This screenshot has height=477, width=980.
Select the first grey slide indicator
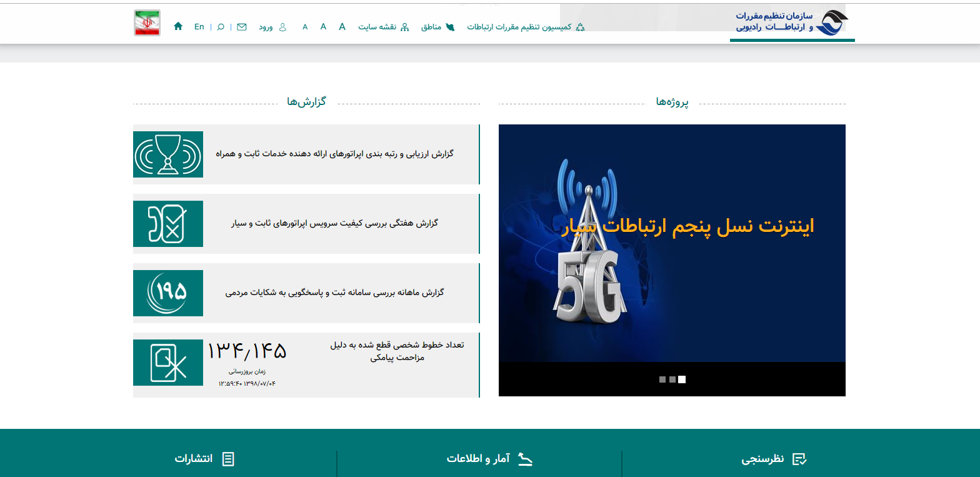tap(662, 379)
